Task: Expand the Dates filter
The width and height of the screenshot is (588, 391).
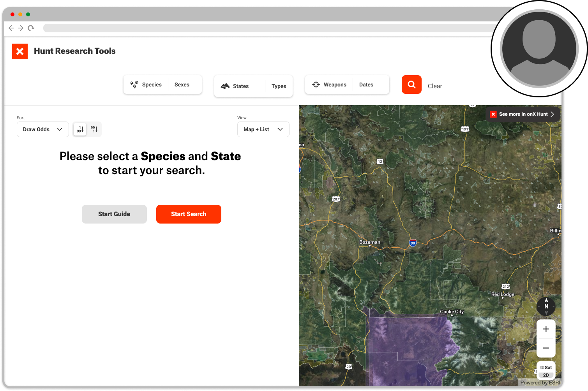Action: click(366, 85)
